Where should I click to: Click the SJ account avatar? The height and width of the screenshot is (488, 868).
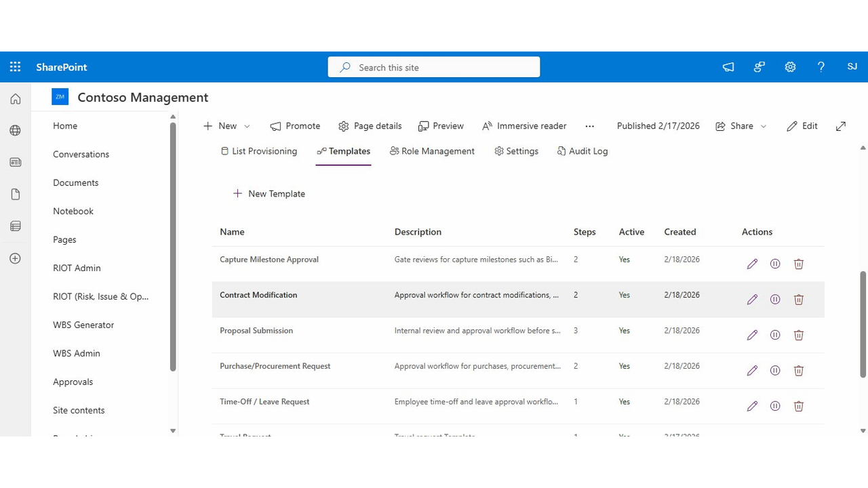click(x=852, y=66)
